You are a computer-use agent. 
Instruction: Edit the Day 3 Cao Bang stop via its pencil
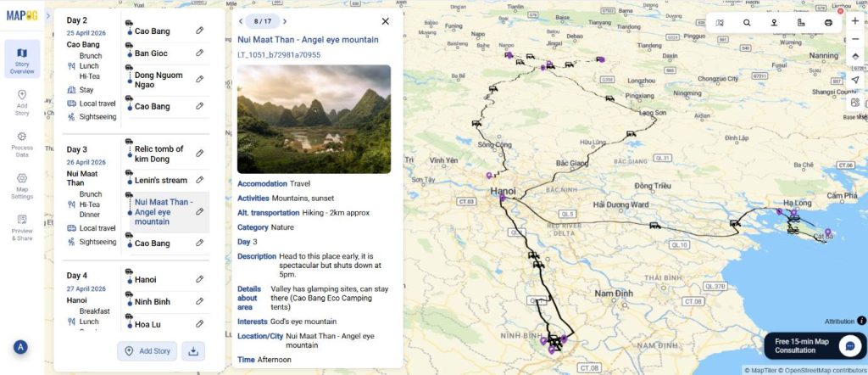[x=200, y=243]
